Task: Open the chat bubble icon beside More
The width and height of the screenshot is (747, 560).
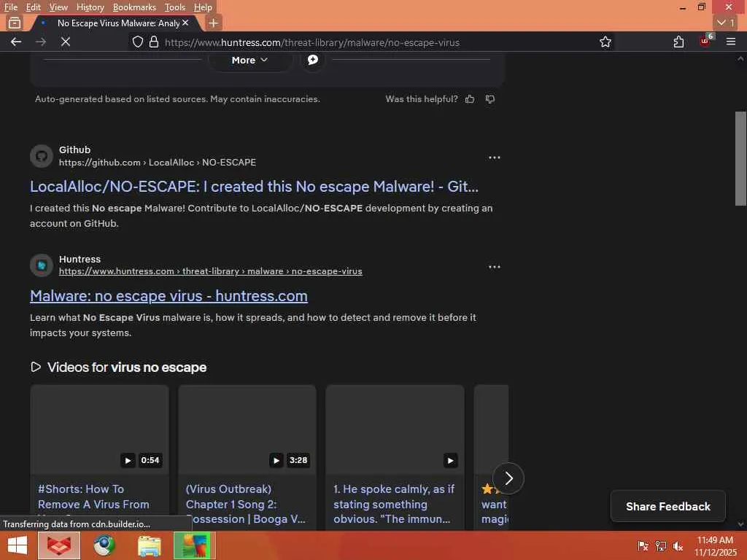Action: point(312,60)
